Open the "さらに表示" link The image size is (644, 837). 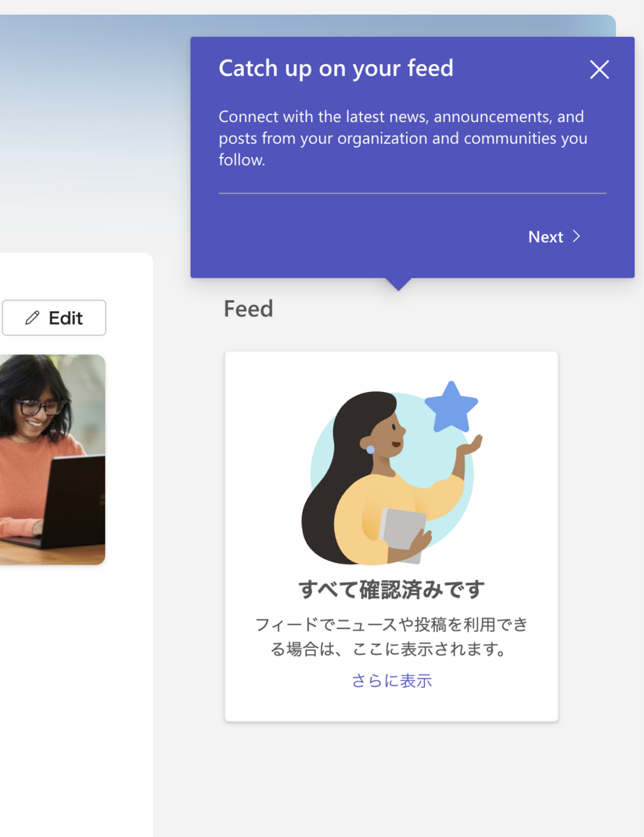(x=391, y=681)
